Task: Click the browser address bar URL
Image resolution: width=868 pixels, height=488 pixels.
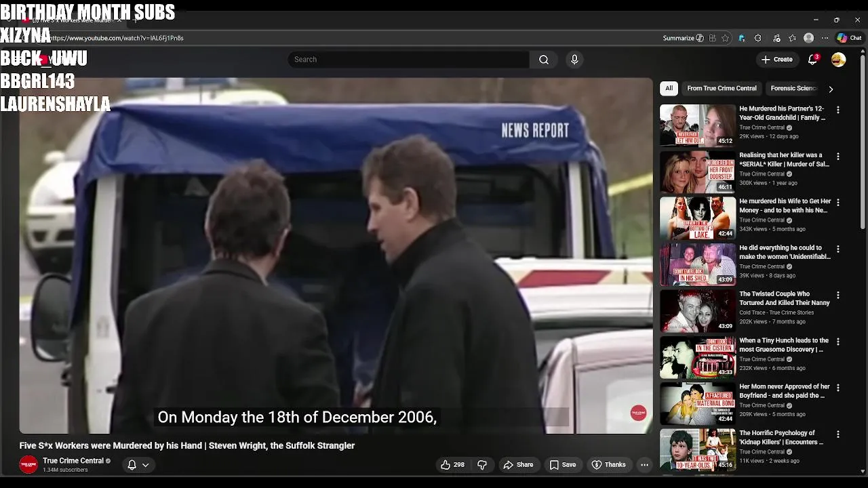Action: click(118, 38)
